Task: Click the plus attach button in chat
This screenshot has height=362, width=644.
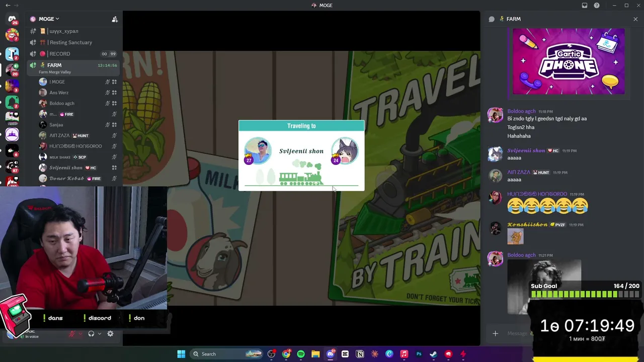Action: pyautogui.click(x=495, y=333)
